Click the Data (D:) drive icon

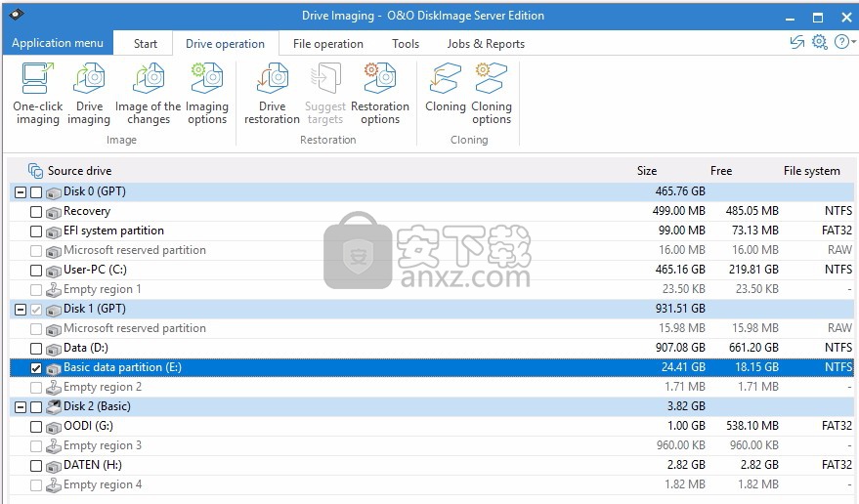[x=54, y=350]
